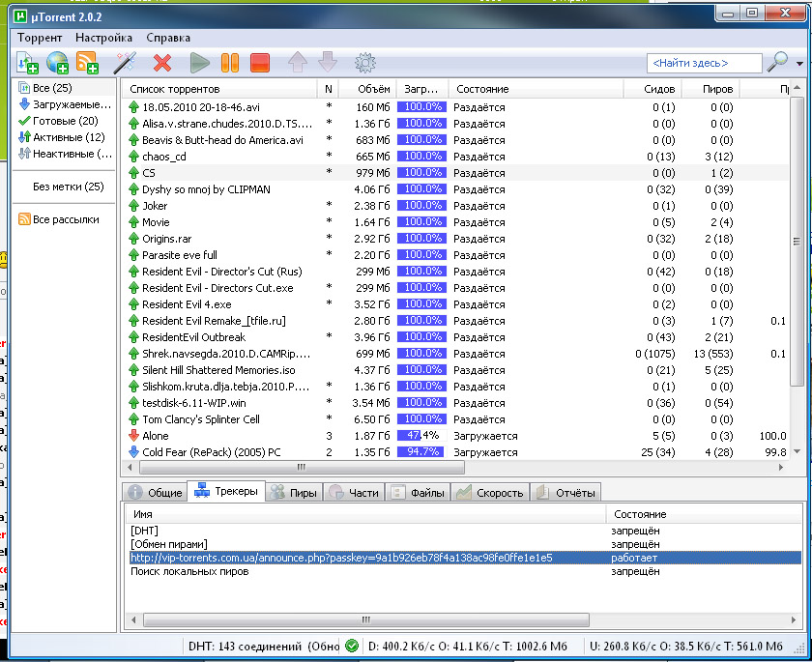Screen dimensions: 812x662
Task: Select Silent Hill Shattered Memories.iso torrent
Action: click(x=455, y=370)
